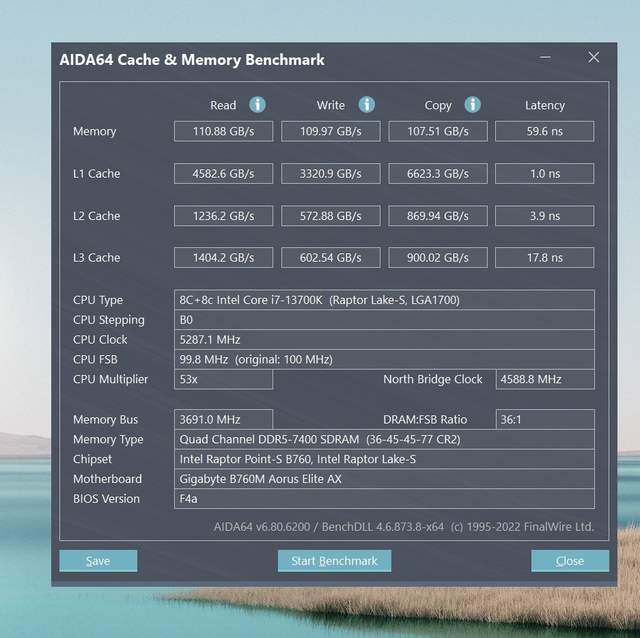
Task: Select L3 Cache write 602.54 GB/s
Action: [331, 258]
